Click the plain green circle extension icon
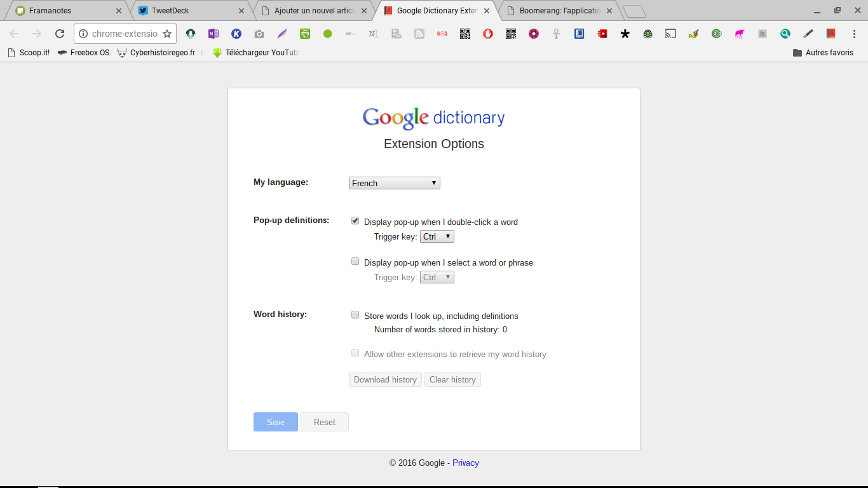868x488 pixels. (x=328, y=34)
